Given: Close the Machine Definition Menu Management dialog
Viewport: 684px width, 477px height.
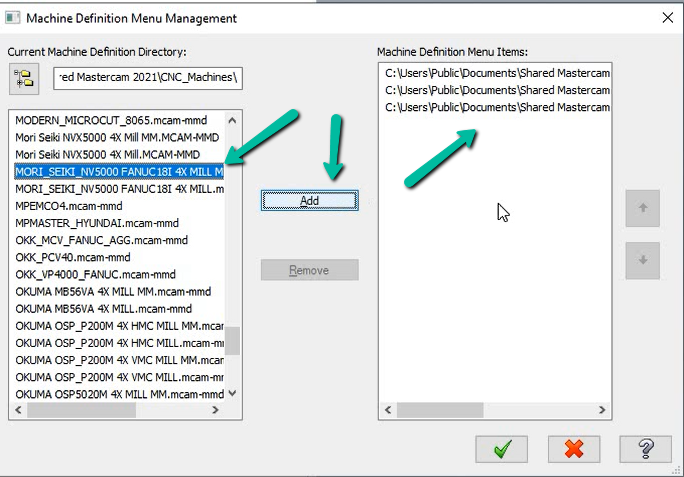Looking at the screenshot, I should coord(667,18).
